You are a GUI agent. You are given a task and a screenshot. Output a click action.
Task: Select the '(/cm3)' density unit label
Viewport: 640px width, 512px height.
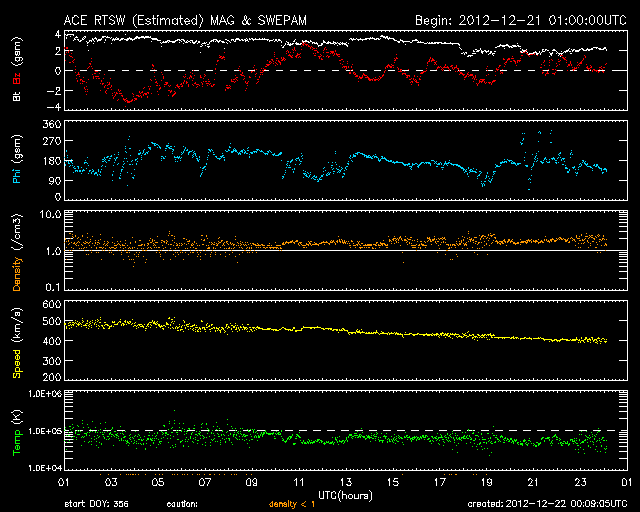click(x=17, y=232)
